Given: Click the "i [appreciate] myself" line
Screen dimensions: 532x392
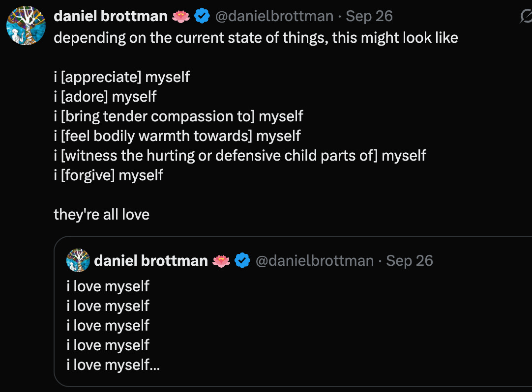Looking at the screenshot, I should [x=122, y=77].
